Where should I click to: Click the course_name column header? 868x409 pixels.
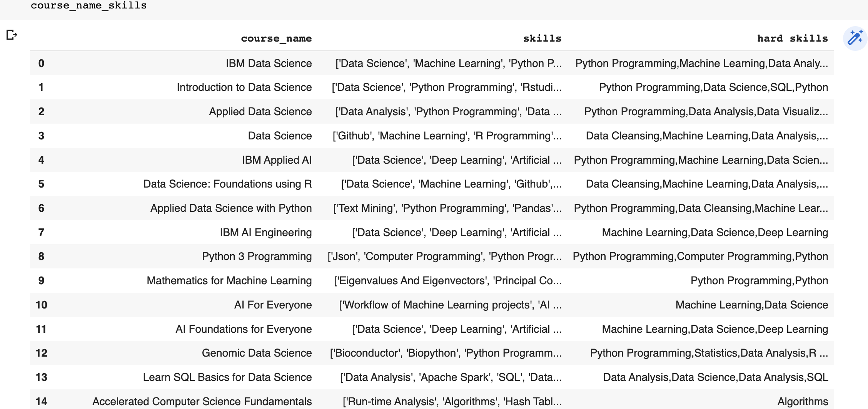click(276, 39)
